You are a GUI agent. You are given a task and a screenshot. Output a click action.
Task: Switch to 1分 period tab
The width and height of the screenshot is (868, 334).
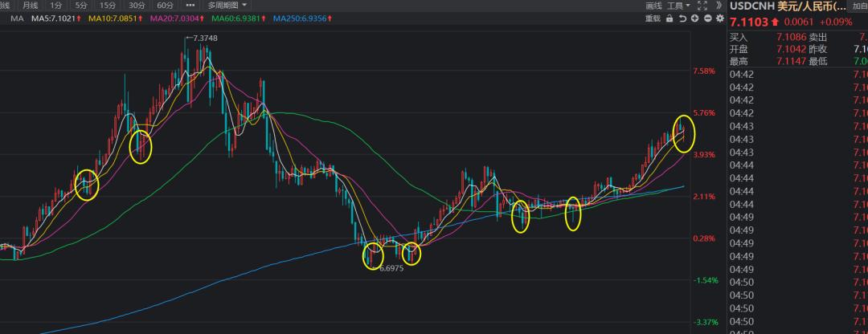tap(55, 5)
